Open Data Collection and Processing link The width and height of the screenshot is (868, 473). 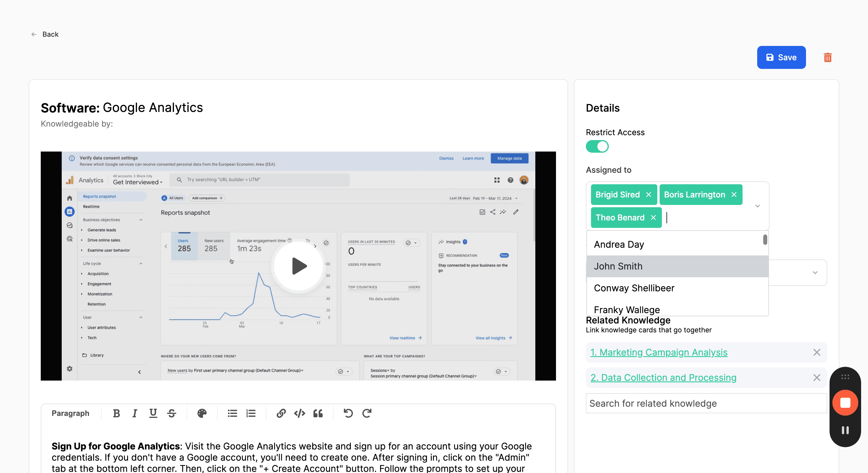point(663,378)
